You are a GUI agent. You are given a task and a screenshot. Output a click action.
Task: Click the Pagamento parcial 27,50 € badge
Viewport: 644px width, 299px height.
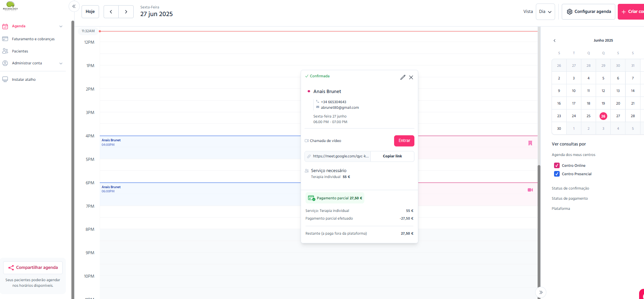click(335, 198)
